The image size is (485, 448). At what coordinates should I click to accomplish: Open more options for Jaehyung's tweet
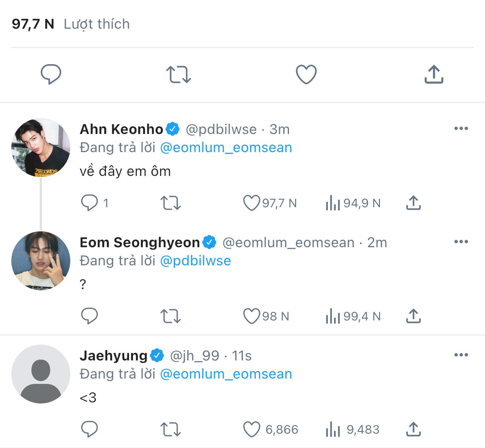[x=461, y=355]
